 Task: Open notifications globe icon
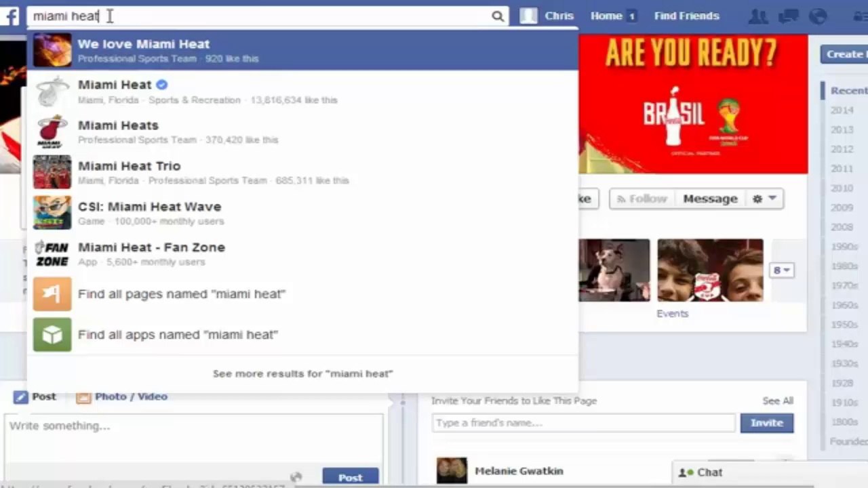coord(819,16)
